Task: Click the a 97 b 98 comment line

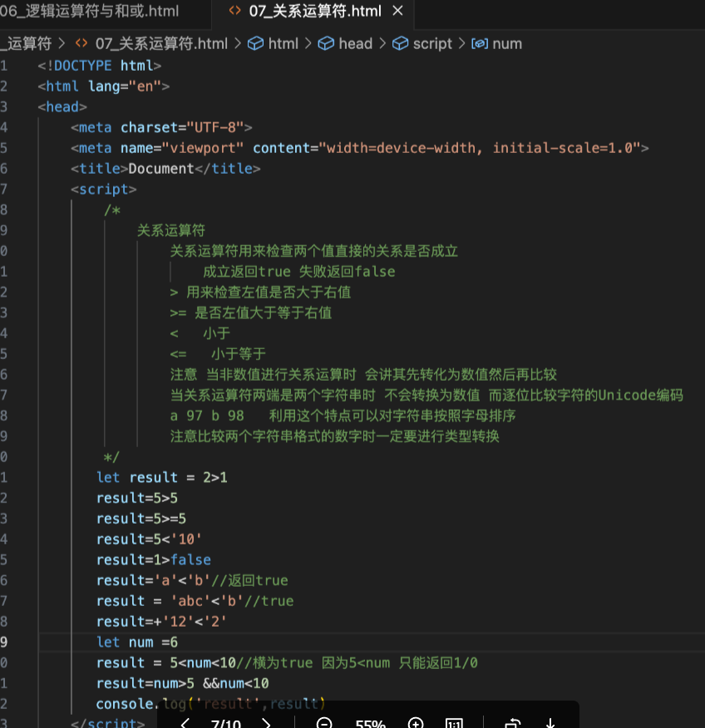Action: [343, 416]
